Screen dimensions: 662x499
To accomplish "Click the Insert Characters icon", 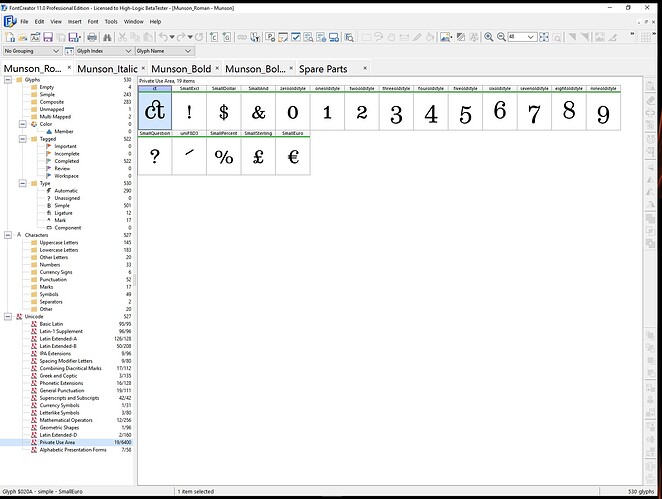I will click(213, 37).
